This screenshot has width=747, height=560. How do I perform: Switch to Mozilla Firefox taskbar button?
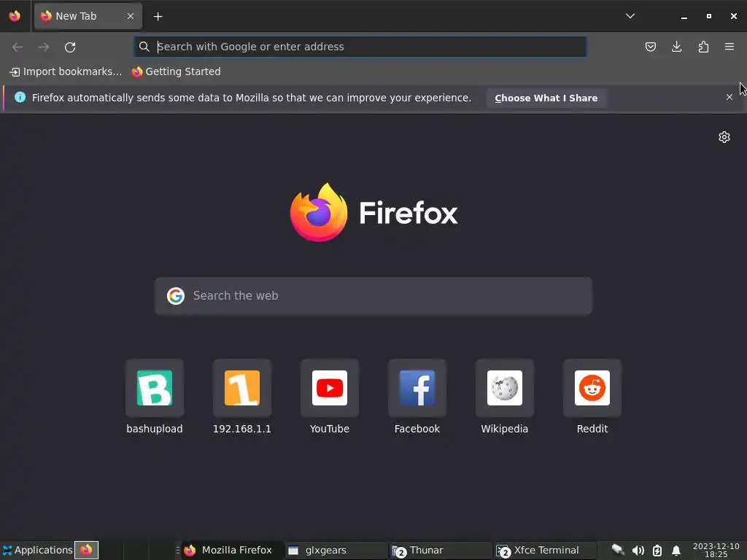232,550
